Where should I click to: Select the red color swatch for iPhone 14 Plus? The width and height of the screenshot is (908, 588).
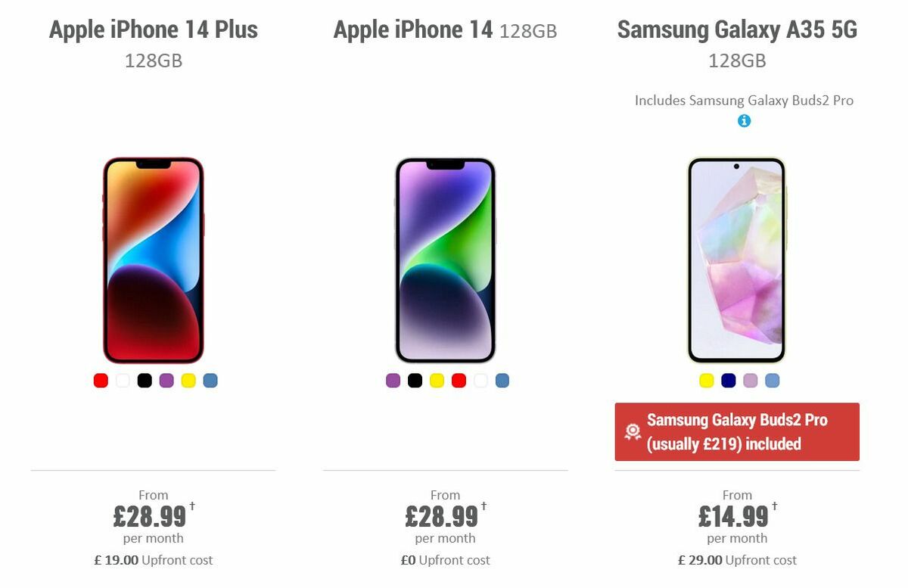(x=101, y=381)
